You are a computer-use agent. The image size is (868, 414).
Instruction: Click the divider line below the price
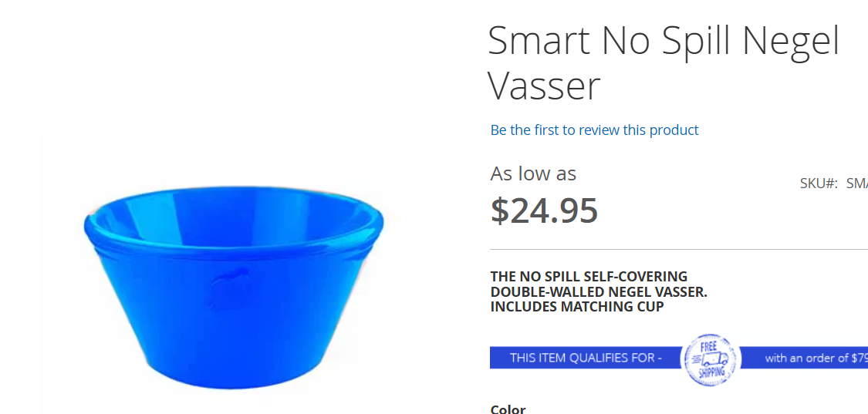pyautogui.click(x=679, y=249)
